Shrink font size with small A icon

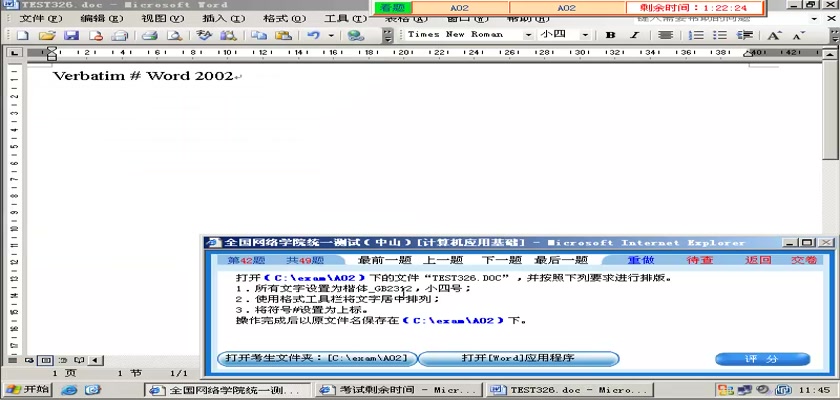[x=799, y=35]
